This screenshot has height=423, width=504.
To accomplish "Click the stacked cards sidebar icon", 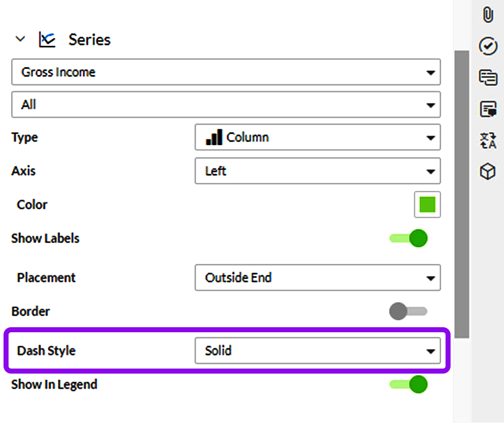I will point(487,78).
